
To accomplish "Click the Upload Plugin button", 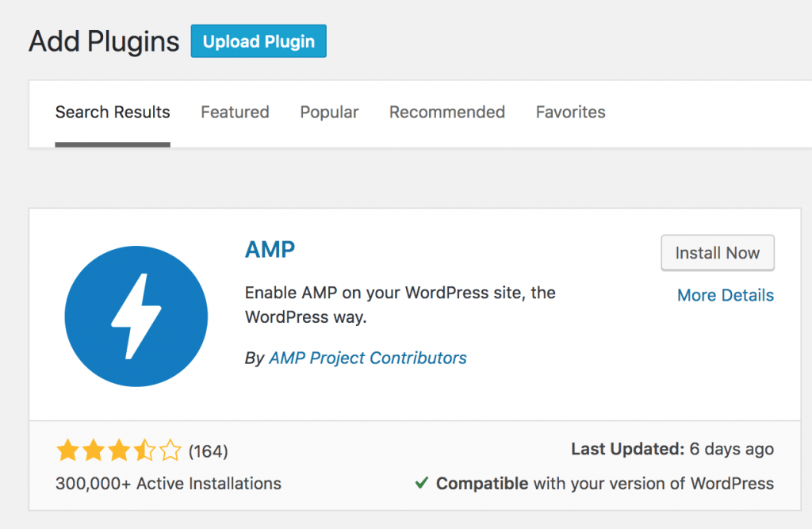I will coord(259,41).
